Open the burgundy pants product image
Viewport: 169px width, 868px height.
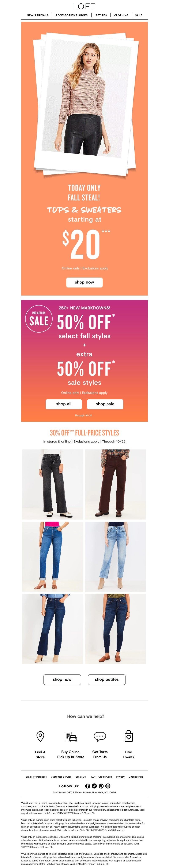coord(115,484)
